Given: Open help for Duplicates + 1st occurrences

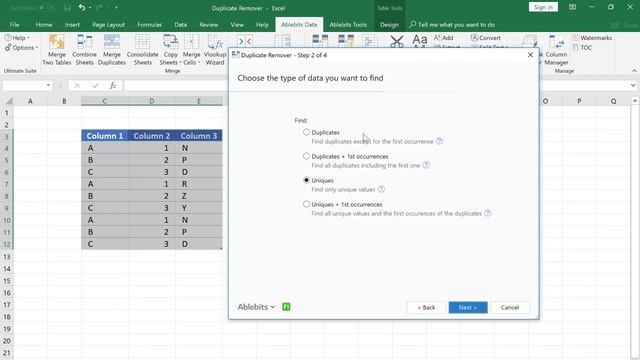Looking at the screenshot, I should point(426,165).
